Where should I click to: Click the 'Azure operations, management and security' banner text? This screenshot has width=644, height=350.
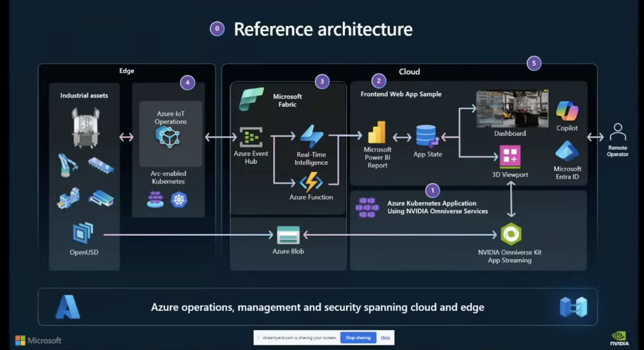(x=317, y=307)
